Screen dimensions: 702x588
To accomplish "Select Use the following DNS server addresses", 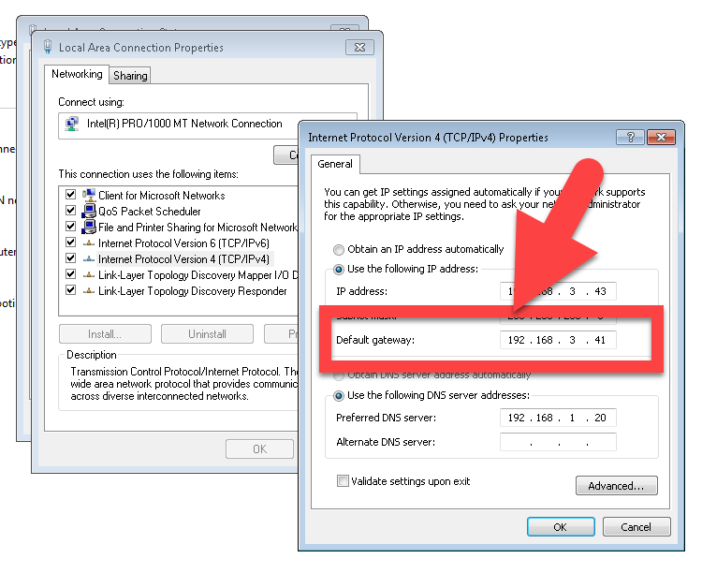I will click(339, 395).
